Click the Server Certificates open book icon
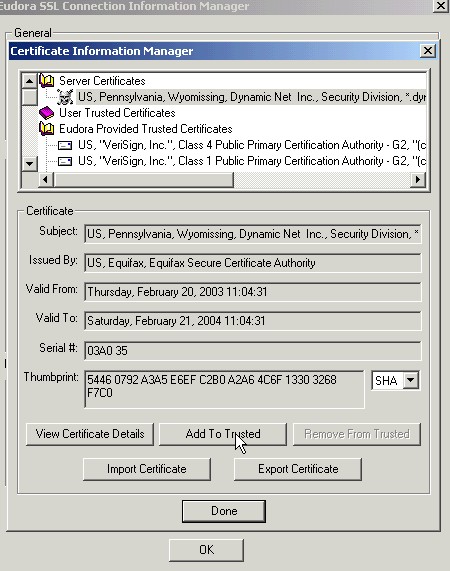This screenshot has width=450, height=571. [x=47, y=80]
